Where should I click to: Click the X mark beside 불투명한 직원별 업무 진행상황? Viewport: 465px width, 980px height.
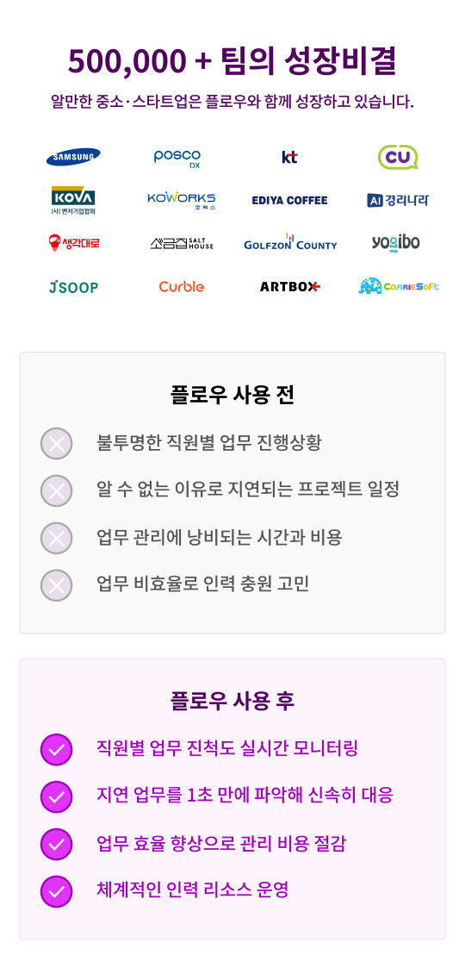click(x=56, y=444)
